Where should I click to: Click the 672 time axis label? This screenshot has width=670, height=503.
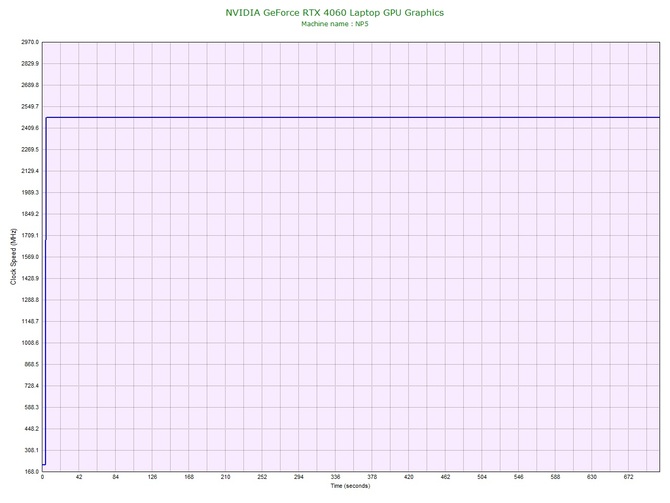(629, 477)
